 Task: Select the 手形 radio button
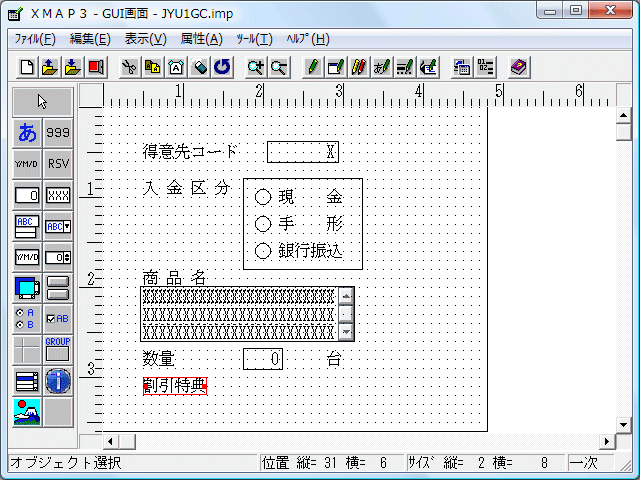(x=264, y=224)
